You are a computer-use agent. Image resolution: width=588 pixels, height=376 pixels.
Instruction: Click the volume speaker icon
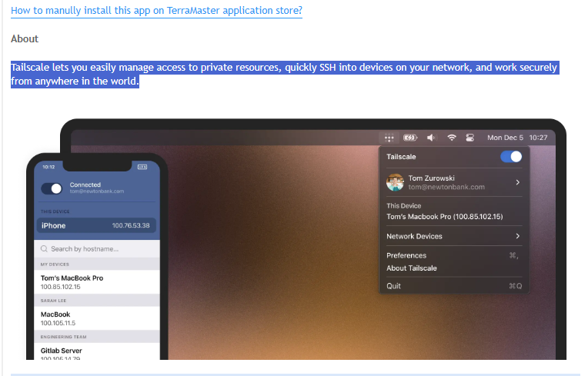click(431, 138)
